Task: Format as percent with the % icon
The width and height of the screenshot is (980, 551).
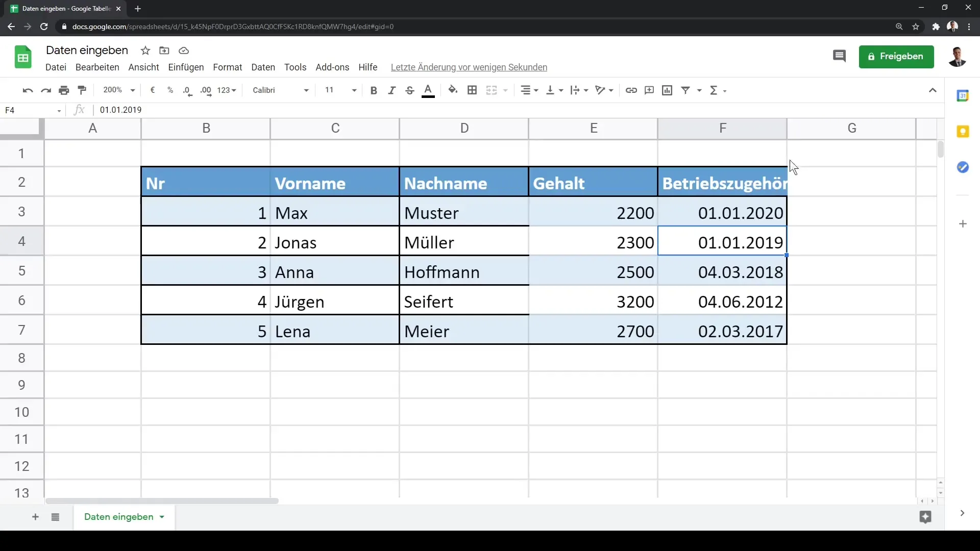Action: [x=170, y=90]
